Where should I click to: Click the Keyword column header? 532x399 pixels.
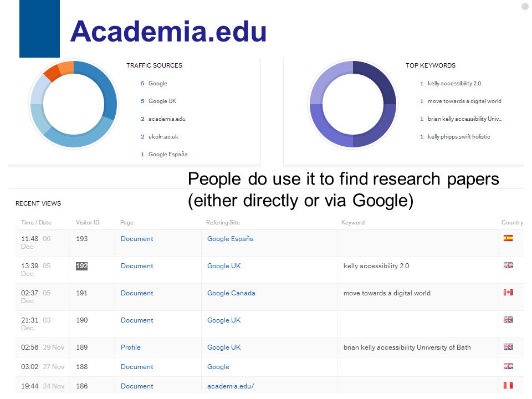point(353,223)
